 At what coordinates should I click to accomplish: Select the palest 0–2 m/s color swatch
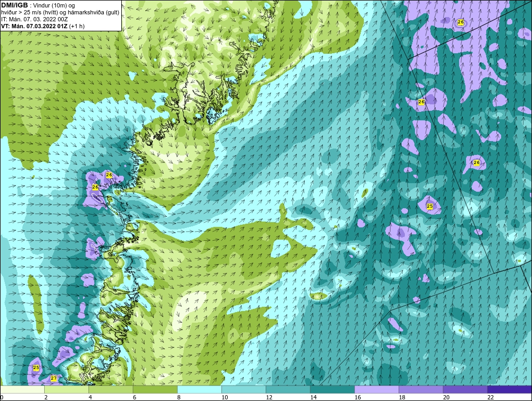click(22, 389)
